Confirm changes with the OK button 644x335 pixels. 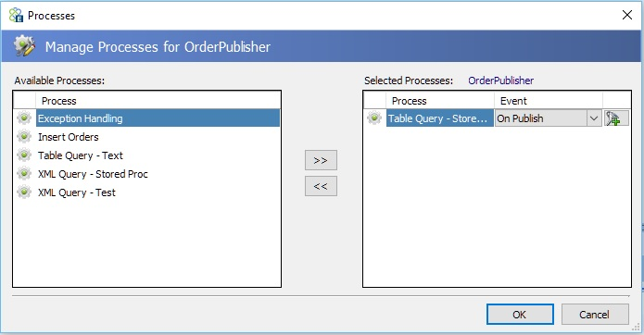pyautogui.click(x=520, y=315)
